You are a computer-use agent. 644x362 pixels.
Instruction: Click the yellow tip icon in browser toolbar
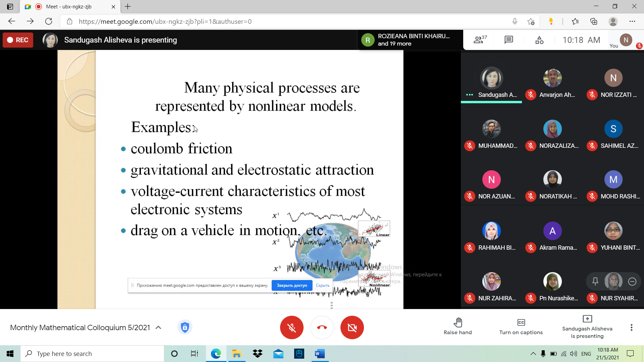[551, 21]
